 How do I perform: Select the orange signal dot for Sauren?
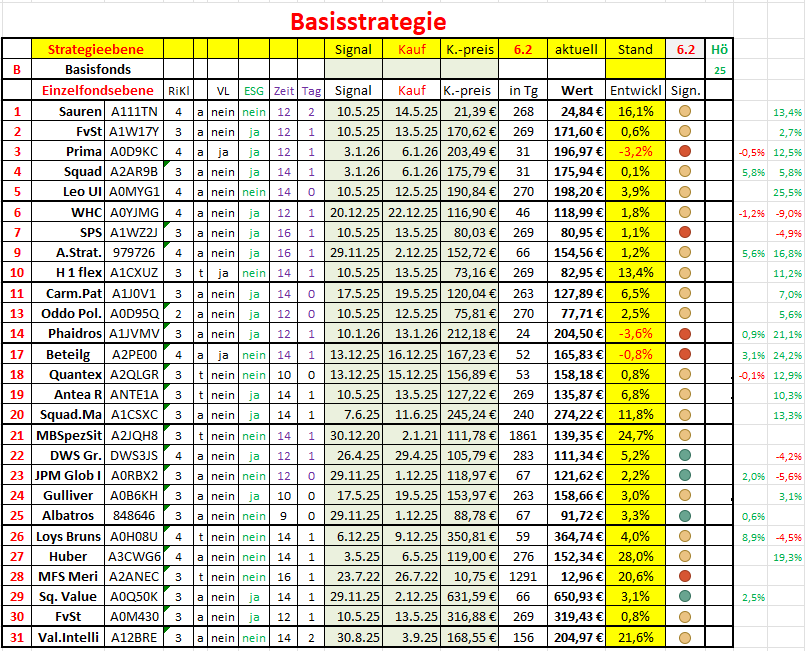tap(685, 111)
